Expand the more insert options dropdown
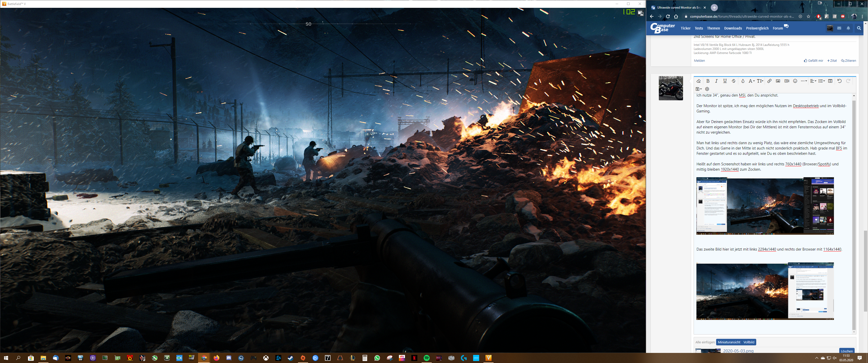This screenshot has height=363, width=868. pos(804,81)
